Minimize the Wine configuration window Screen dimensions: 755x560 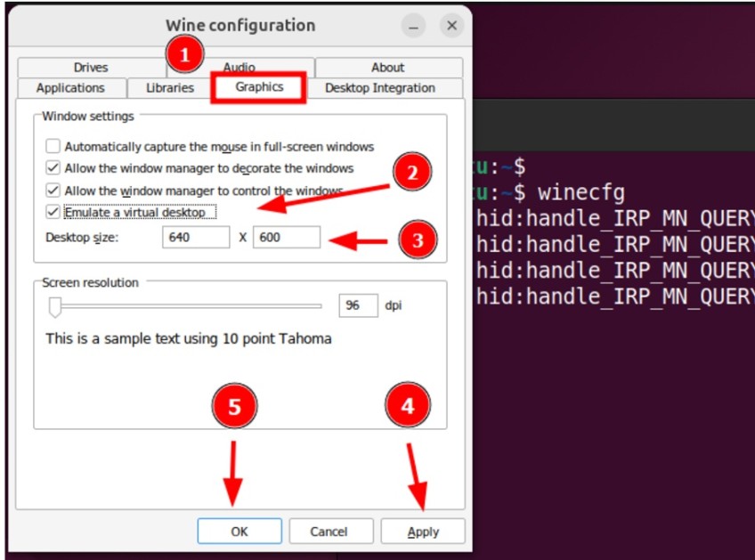click(x=412, y=25)
